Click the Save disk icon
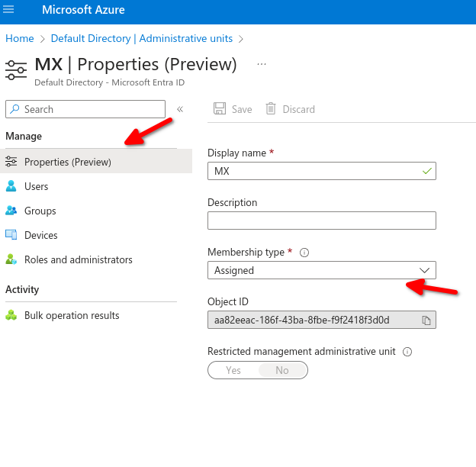Viewport: 476px width, 467px height. (220, 109)
